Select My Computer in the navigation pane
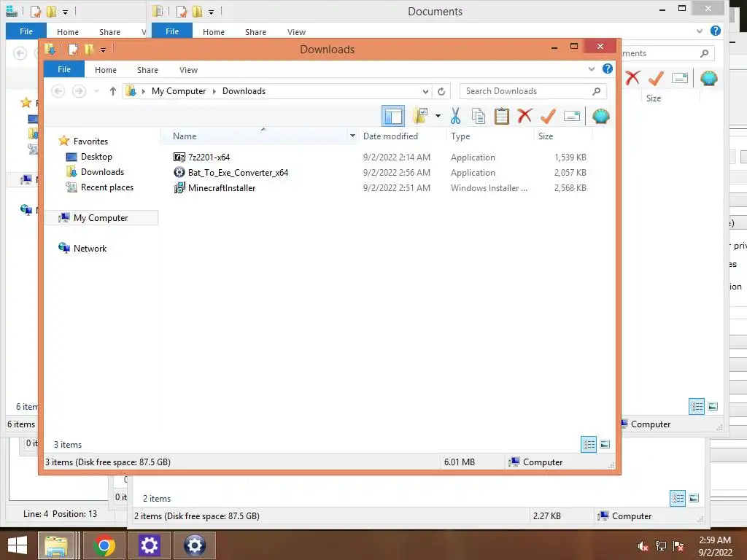Image resolution: width=747 pixels, height=560 pixels. tap(101, 217)
